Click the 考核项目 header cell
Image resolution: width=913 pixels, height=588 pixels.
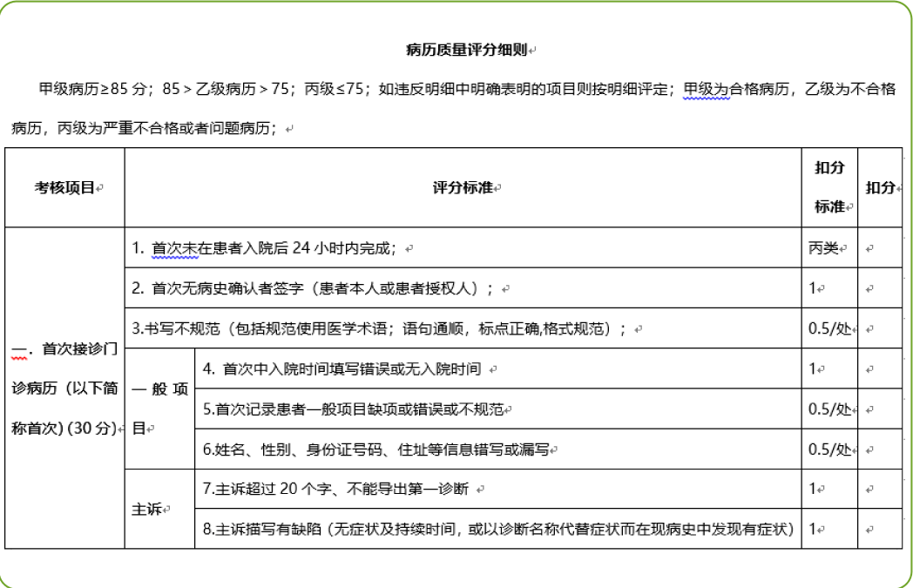[x=64, y=187]
